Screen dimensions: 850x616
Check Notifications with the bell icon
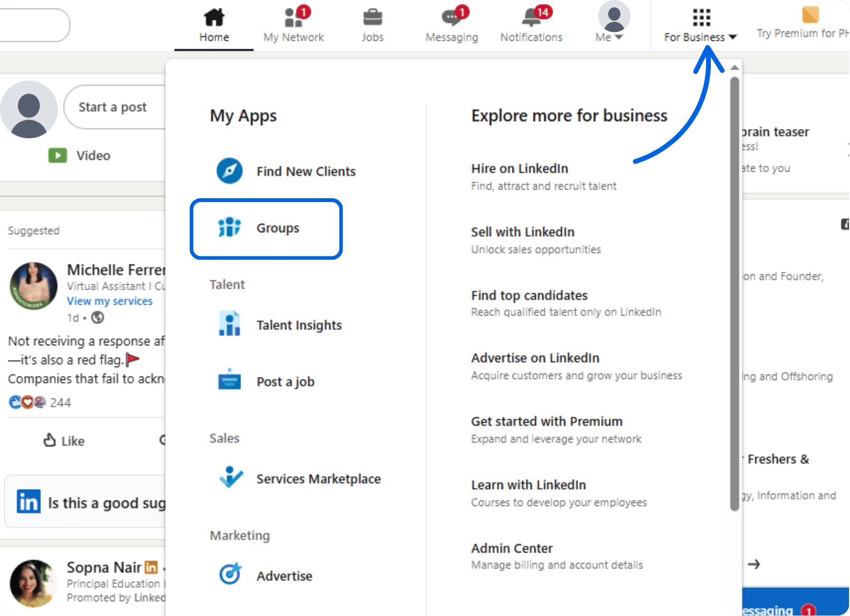530,16
